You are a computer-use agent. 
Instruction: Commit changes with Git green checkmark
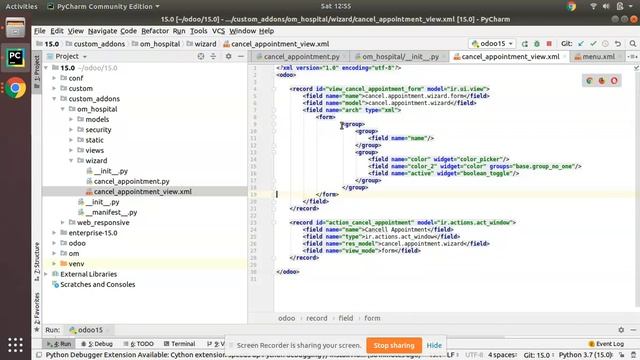[593, 44]
